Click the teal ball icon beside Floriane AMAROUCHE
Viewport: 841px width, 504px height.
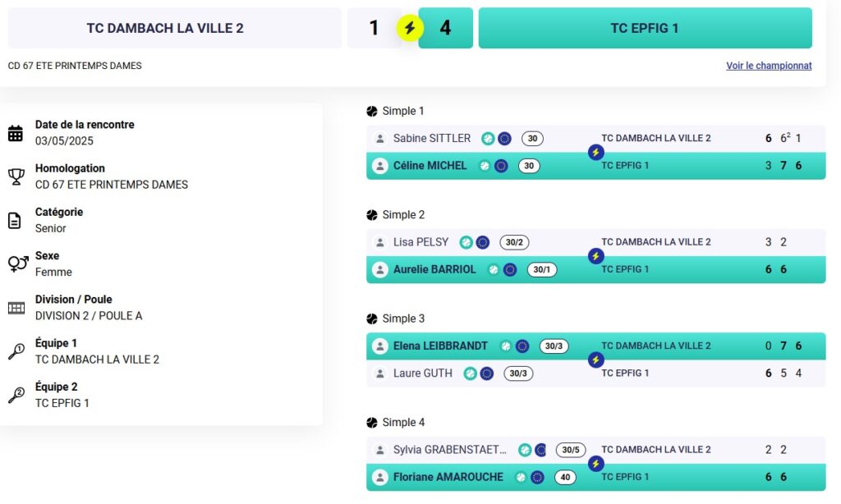tap(521, 477)
